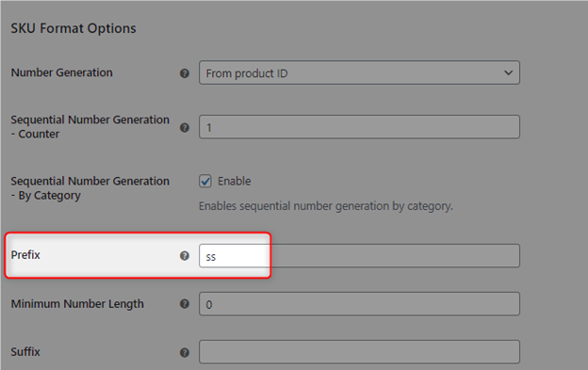Screen dimensions: 588x370
Task: Click the Prefix label
Action: (x=25, y=255)
